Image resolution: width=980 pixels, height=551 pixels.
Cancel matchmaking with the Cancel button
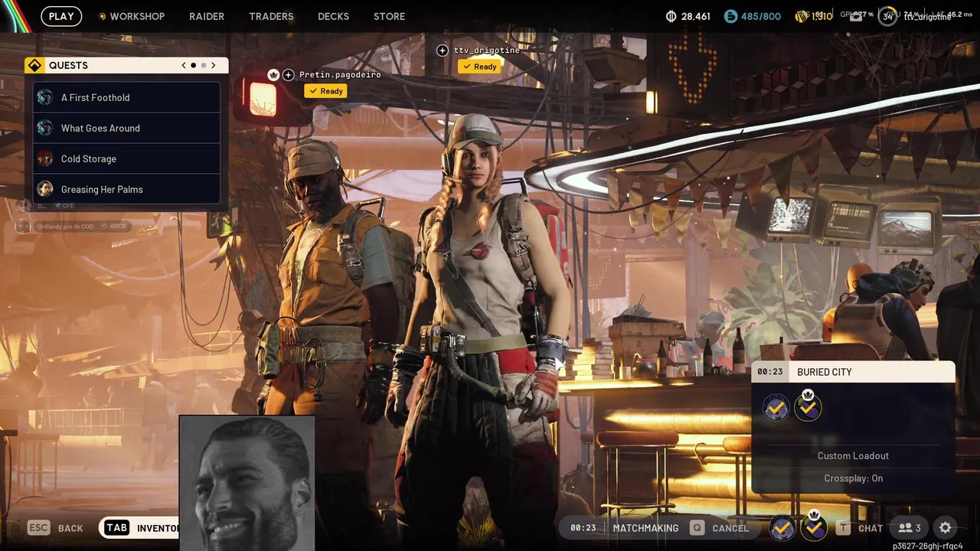pos(730,528)
